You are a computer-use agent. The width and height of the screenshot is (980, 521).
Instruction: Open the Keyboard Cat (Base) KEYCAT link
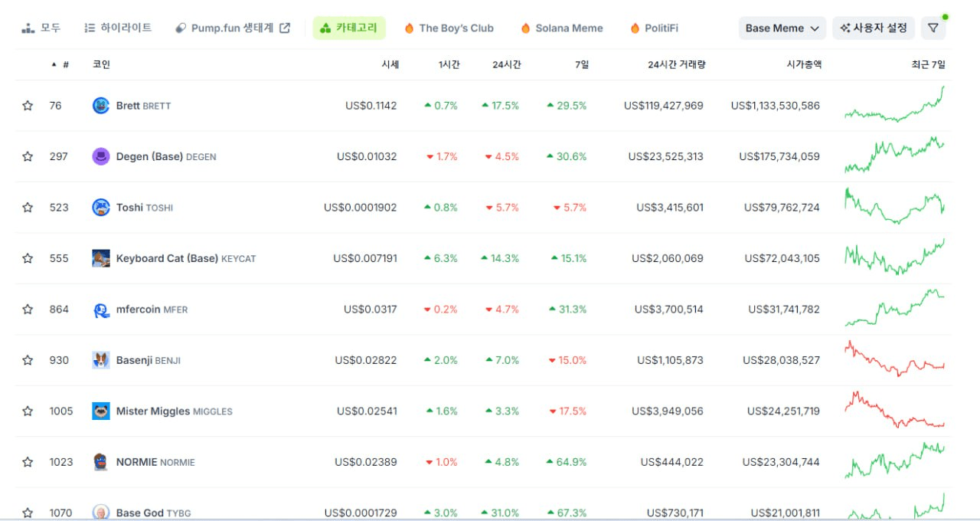tap(186, 258)
